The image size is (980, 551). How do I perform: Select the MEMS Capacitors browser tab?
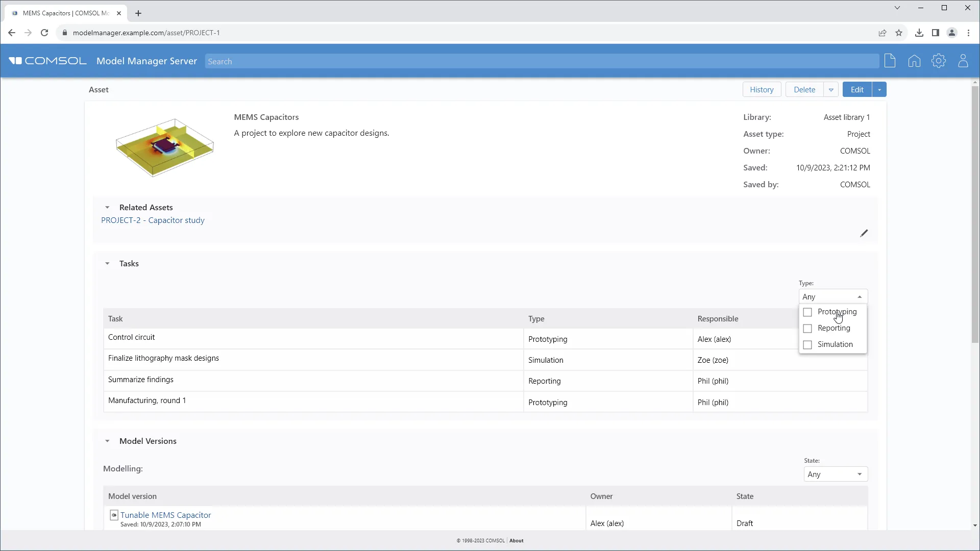[x=65, y=13]
